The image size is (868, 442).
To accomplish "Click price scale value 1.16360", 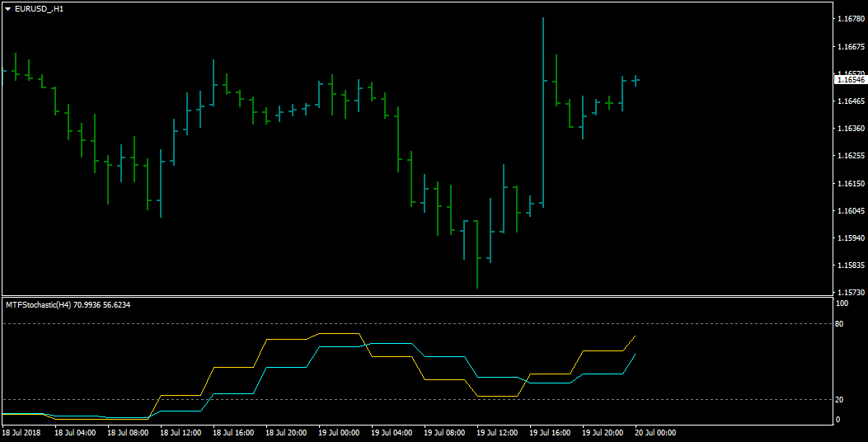I will click(x=852, y=129).
